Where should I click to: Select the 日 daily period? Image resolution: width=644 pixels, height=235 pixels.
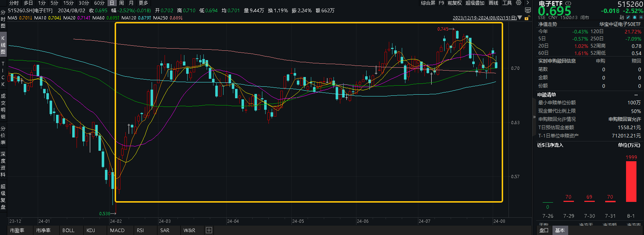[112, 3]
